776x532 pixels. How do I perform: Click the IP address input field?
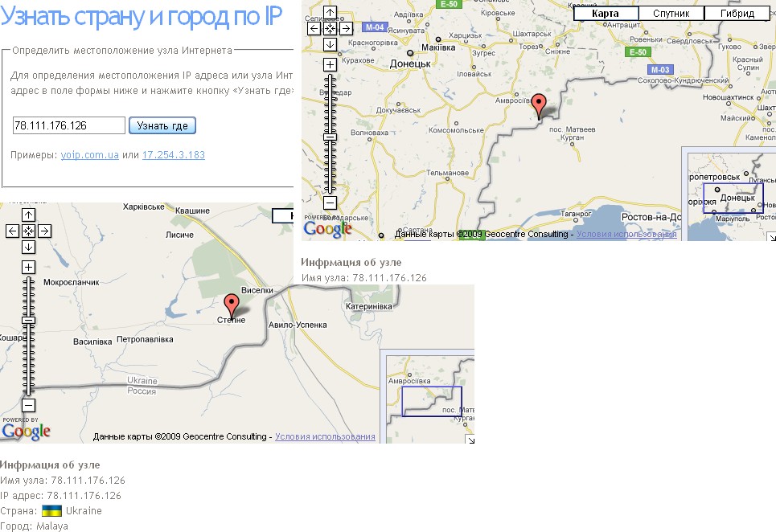69,125
